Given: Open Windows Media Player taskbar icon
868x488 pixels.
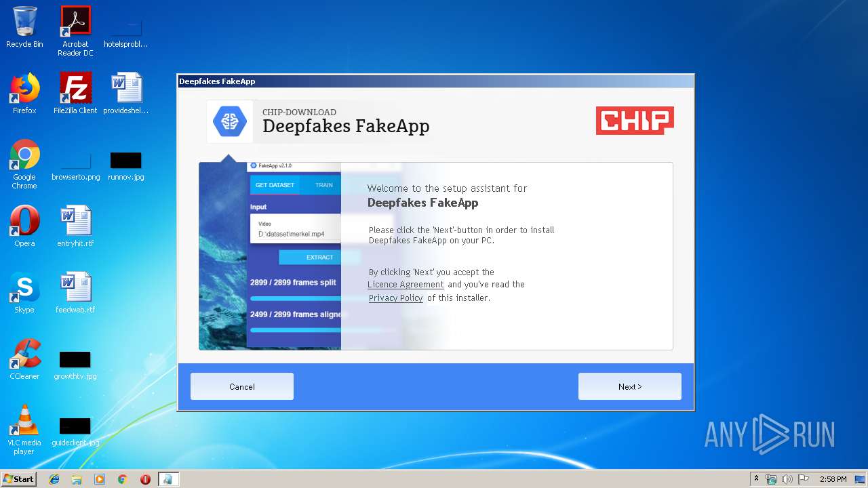Looking at the screenshot, I should [100, 479].
